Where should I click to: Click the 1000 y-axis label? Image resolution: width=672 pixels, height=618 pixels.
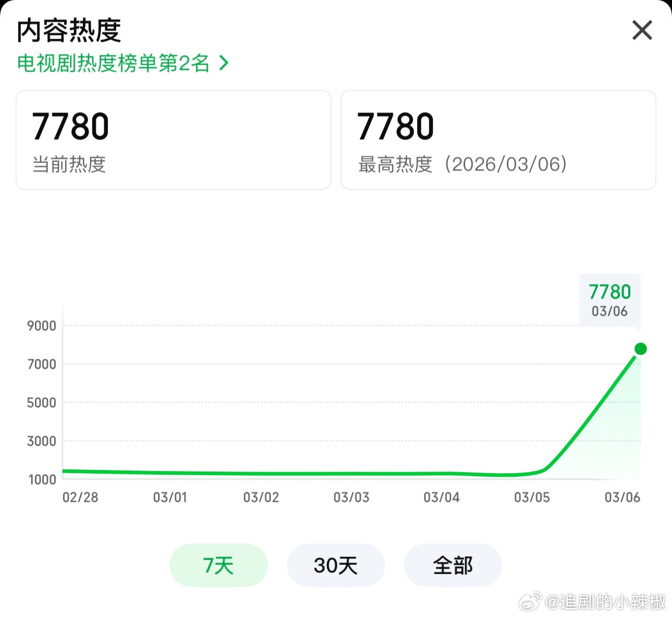42,479
